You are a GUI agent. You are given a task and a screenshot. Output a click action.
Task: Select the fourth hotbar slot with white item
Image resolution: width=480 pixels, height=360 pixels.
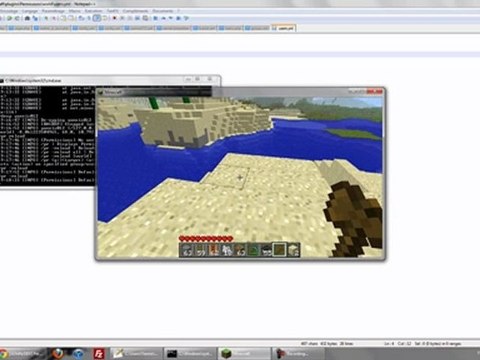[x=227, y=250]
